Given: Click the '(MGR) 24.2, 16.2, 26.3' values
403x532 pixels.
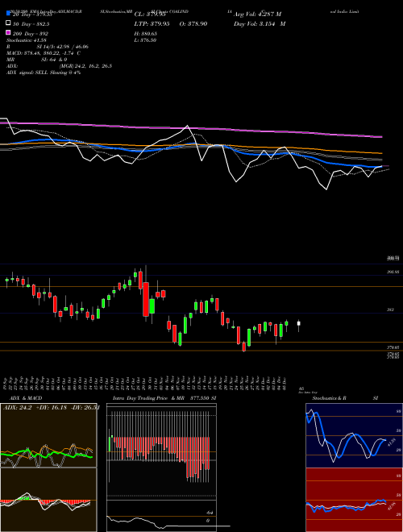Looking at the screenshot, I should 85,66.
